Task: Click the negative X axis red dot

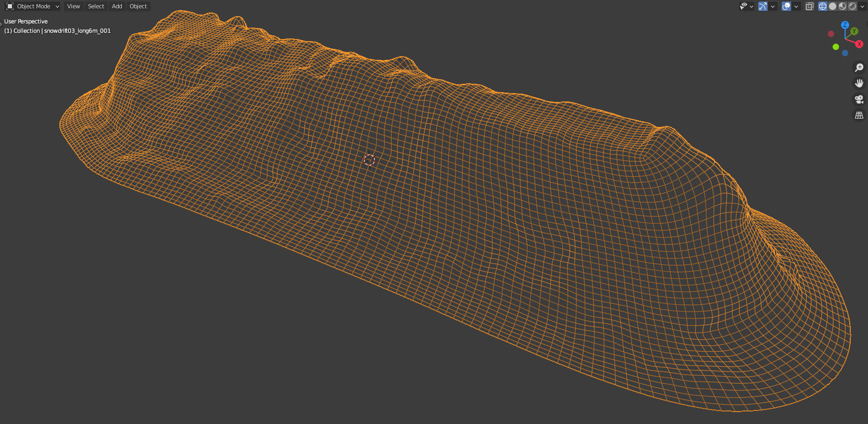Action: coord(831,34)
